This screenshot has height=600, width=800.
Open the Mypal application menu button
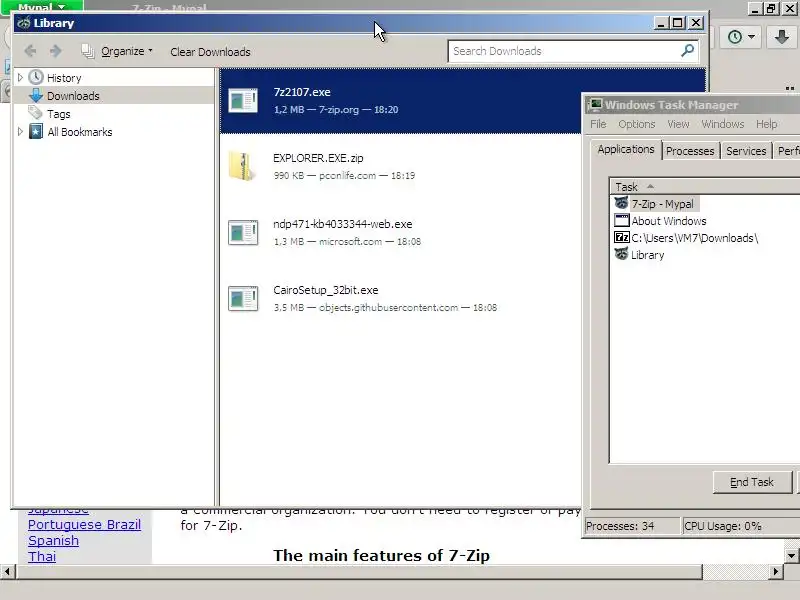point(42,6)
